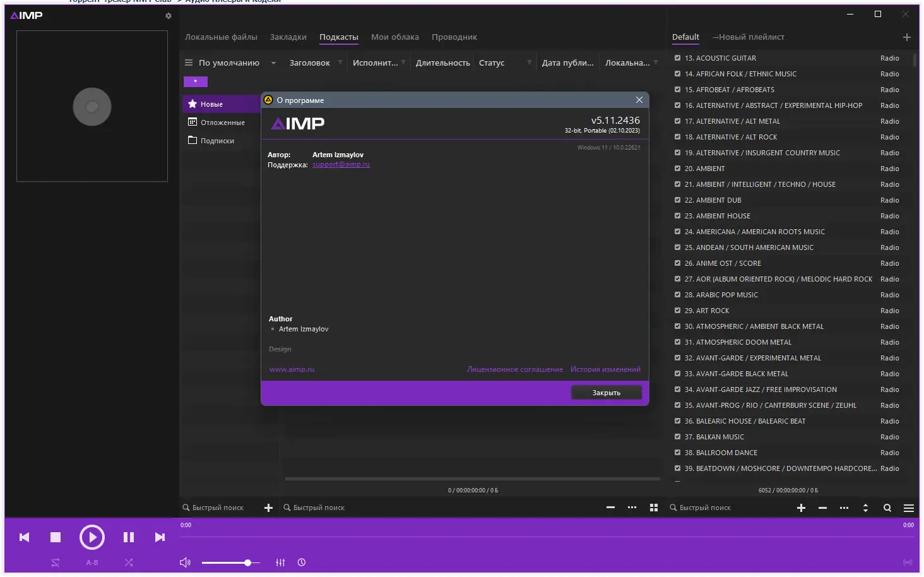Toggle shuffle playback mode
The image size is (924, 577).
coord(128,562)
